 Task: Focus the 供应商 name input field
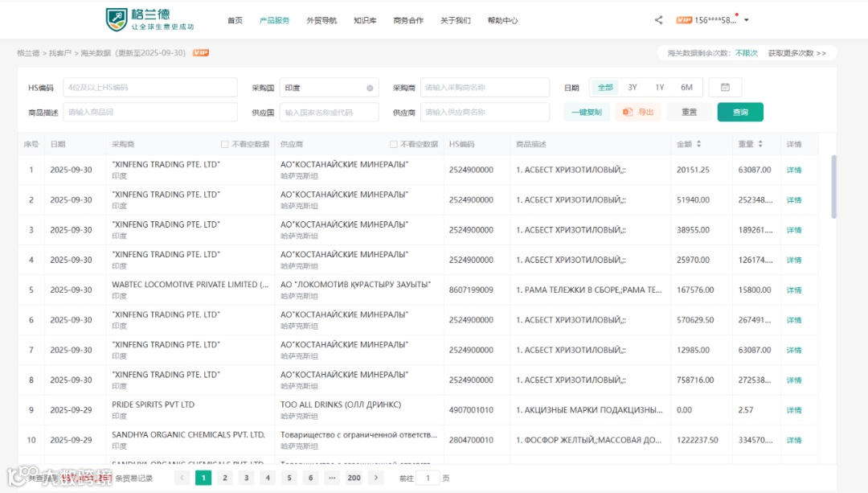pos(485,112)
